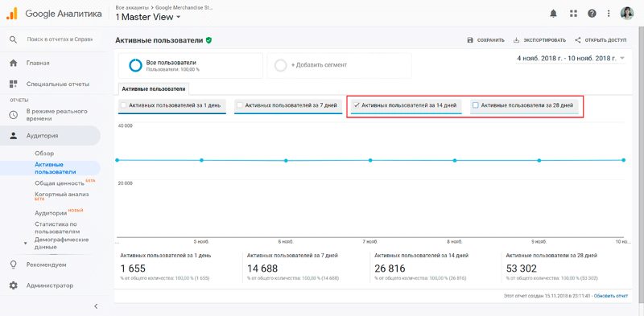Click the 26 816 value
Viewport: 644px width, 316px height.
pyautogui.click(x=390, y=269)
